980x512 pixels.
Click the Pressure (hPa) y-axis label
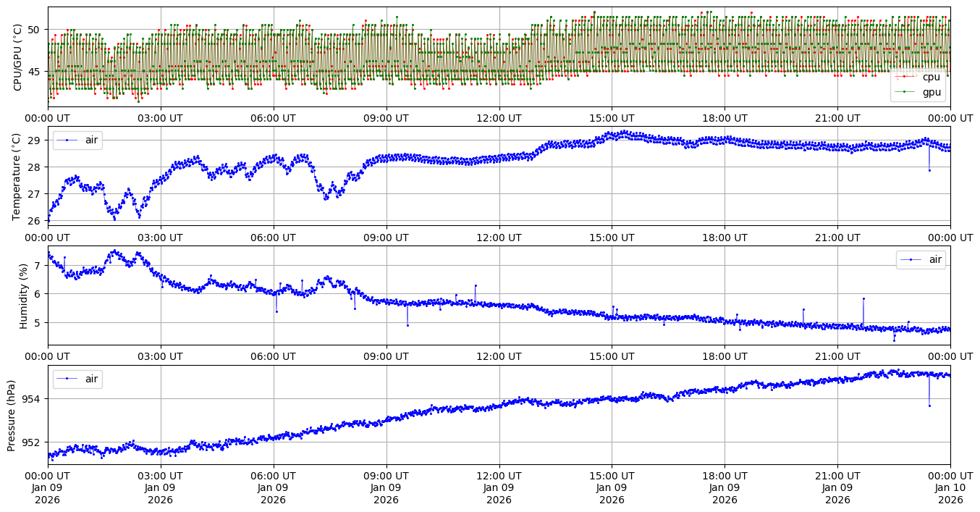click(12, 415)
